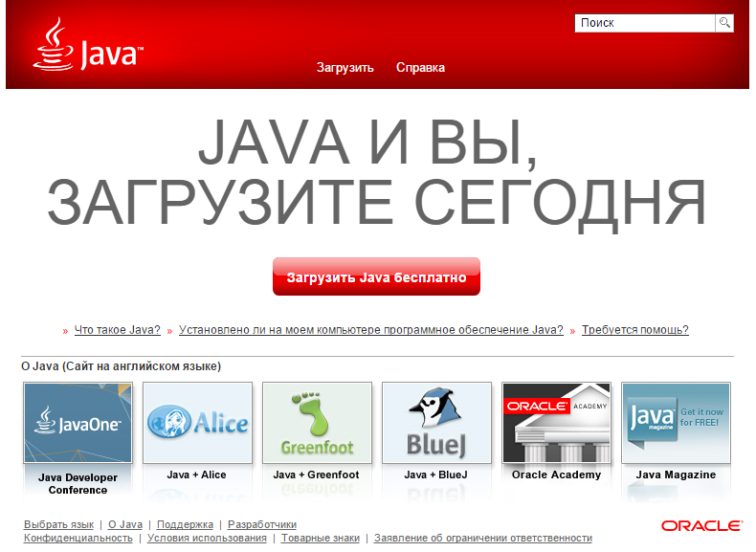
Task: Follow the Что такое Java? link
Action: (x=117, y=330)
